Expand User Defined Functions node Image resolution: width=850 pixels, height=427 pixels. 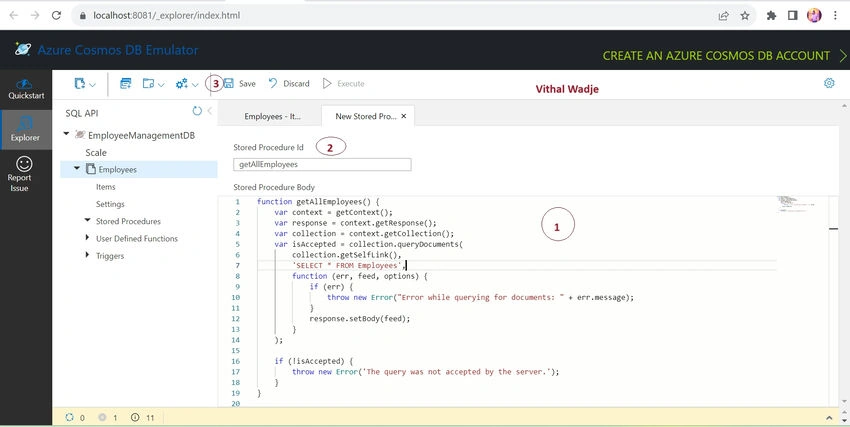(87, 237)
